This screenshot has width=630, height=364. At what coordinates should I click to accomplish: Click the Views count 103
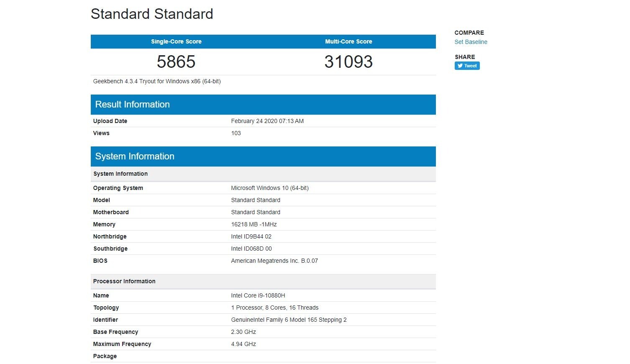point(236,133)
